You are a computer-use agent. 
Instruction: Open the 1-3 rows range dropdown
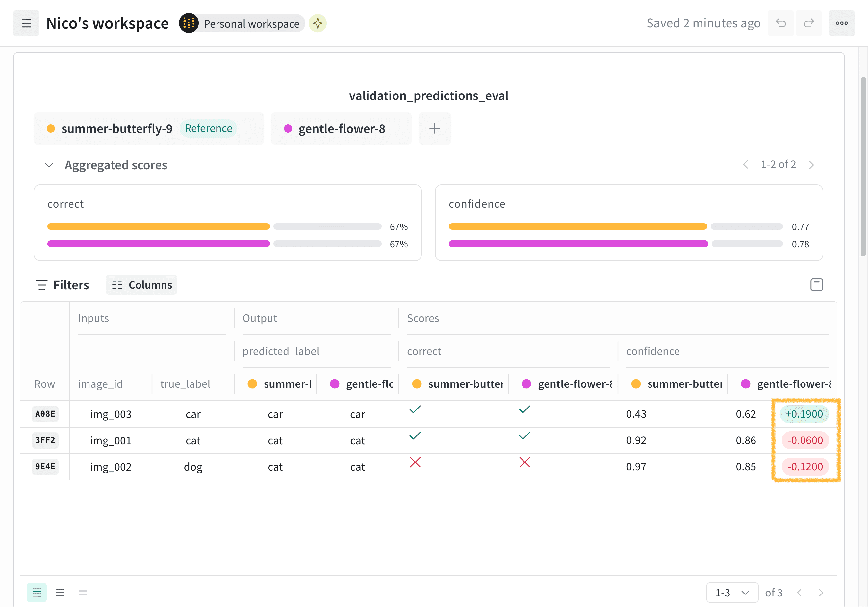[732, 593]
